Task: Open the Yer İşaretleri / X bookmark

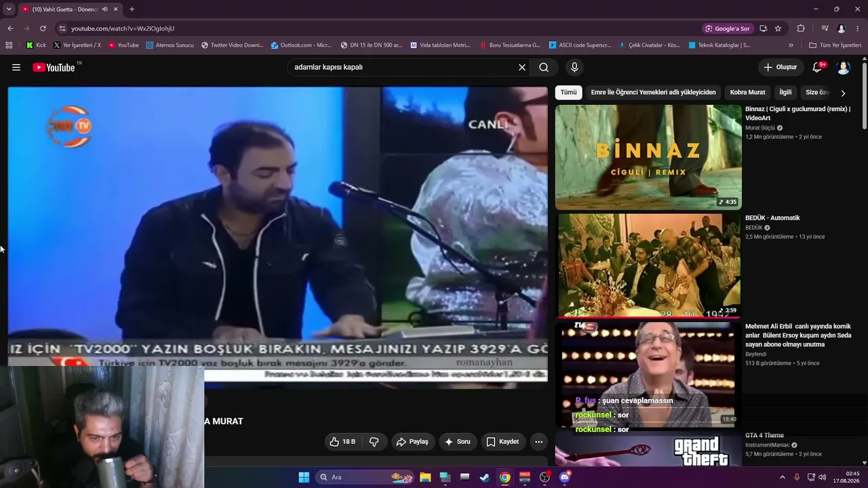Action: click(77, 45)
